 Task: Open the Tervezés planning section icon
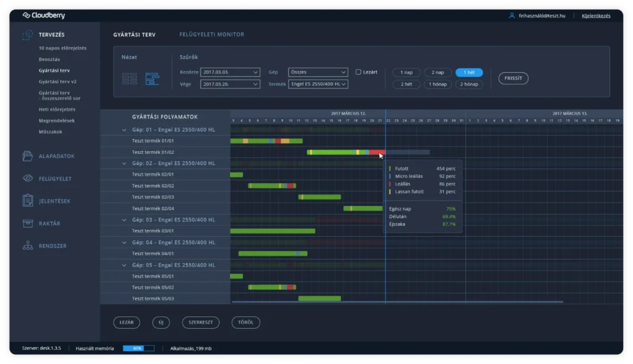tap(27, 35)
